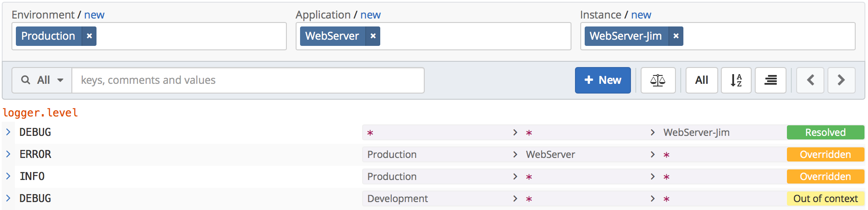Image resolution: width=868 pixels, height=210 pixels.
Task: Click the INFO value text
Action: click(32, 176)
